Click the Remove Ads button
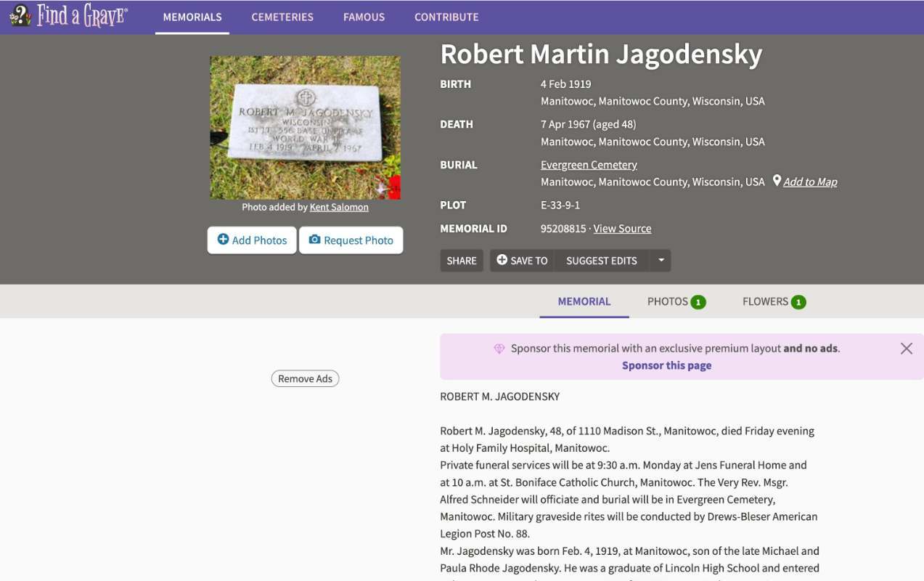This screenshot has width=924, height=581. click(x=305, y=378)
